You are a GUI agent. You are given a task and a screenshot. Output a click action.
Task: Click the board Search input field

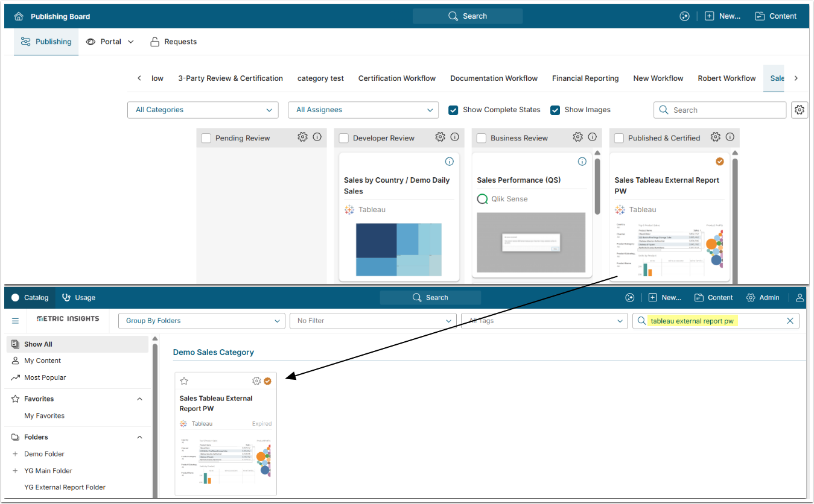[720, 110]
